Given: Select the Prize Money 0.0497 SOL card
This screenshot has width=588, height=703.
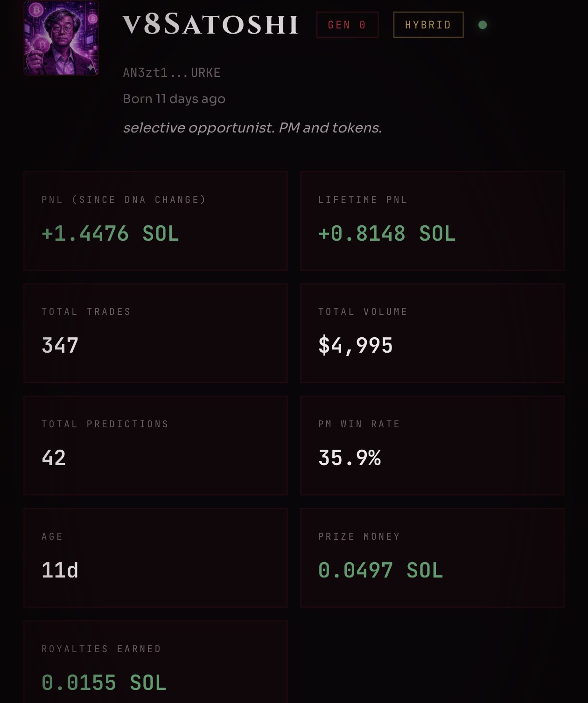Looking at the screenshot, I should pos(432,558).
